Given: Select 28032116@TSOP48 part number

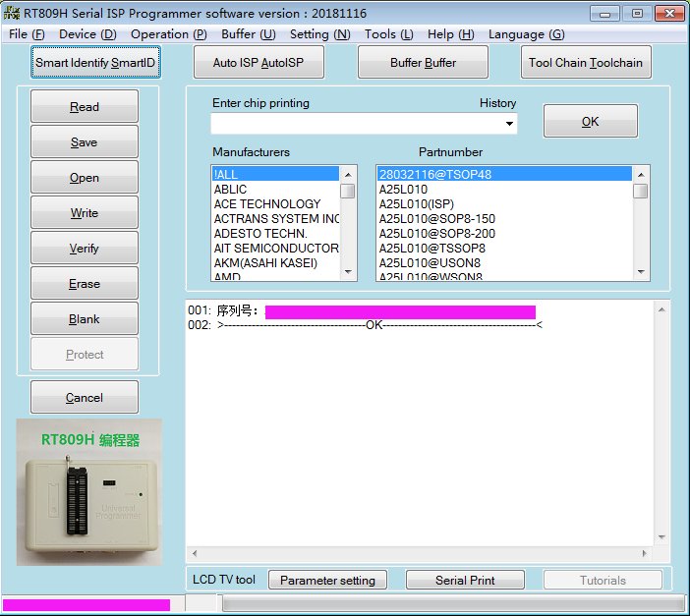Looking at the screenshot, I should coord(504,174).
